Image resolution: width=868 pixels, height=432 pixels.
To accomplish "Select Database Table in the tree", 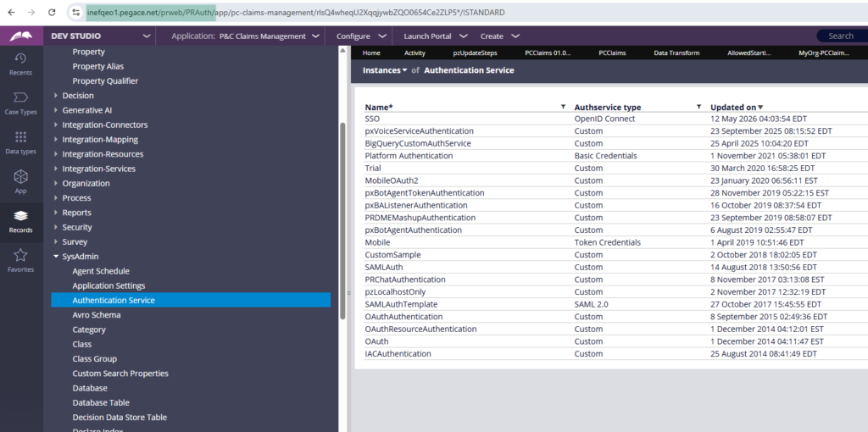I will pos(101,402).
